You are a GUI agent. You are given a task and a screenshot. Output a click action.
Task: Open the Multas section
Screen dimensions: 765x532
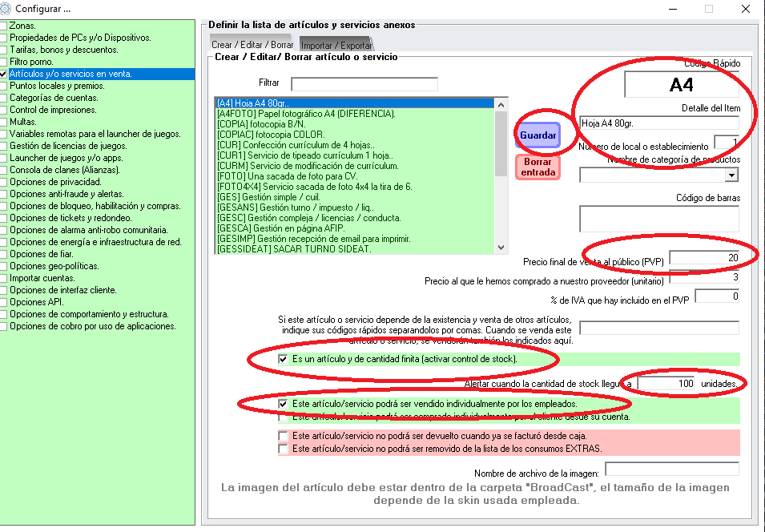click(23, 122)
